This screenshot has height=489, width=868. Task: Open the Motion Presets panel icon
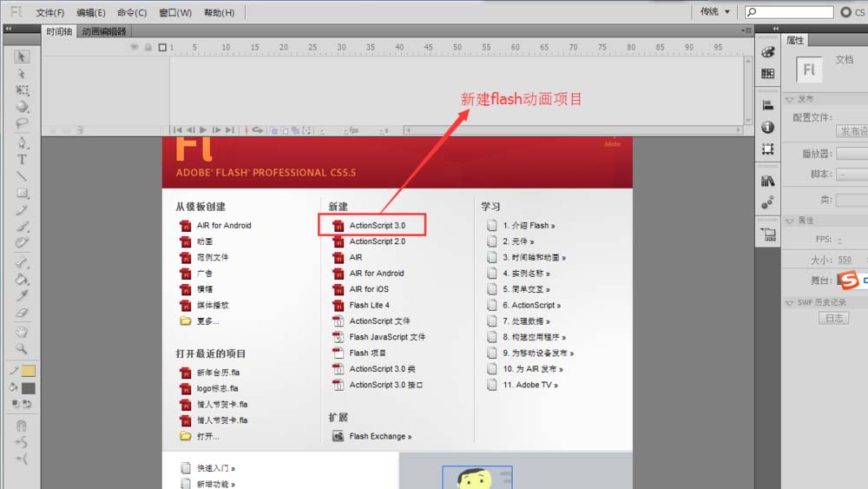(768, 202)
